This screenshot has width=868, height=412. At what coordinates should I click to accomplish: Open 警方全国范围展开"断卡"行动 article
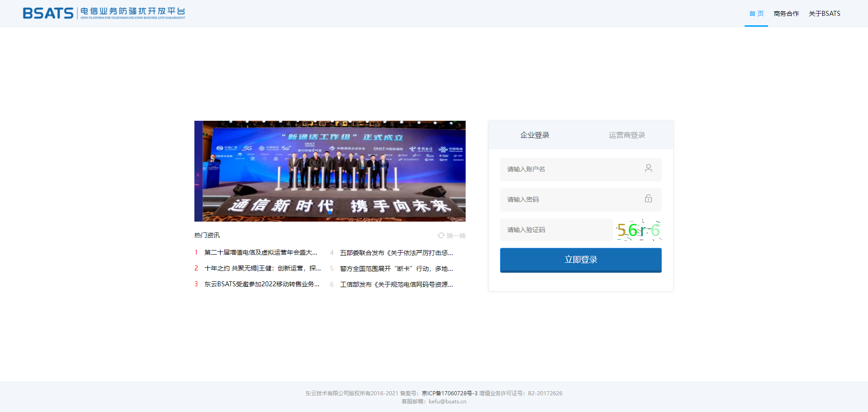coord(396,269)
